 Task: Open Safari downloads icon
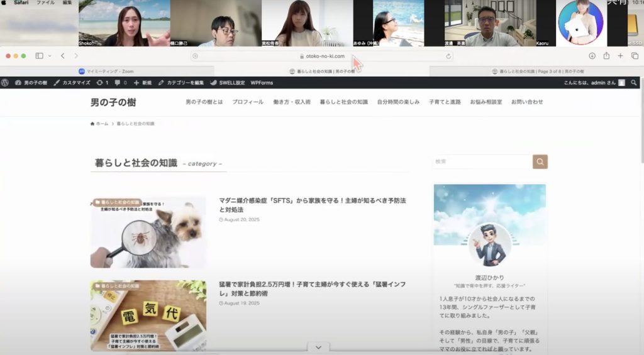click(592, 56)
